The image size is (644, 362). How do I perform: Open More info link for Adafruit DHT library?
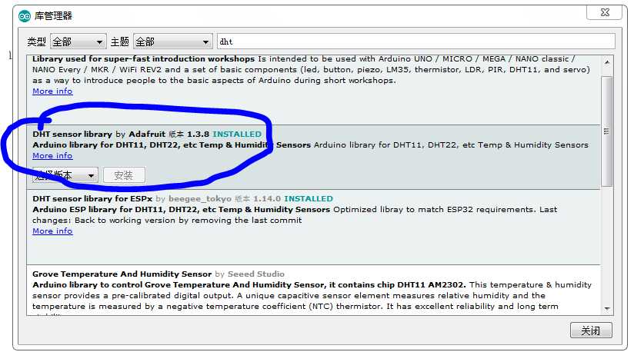tap(52, 155)
